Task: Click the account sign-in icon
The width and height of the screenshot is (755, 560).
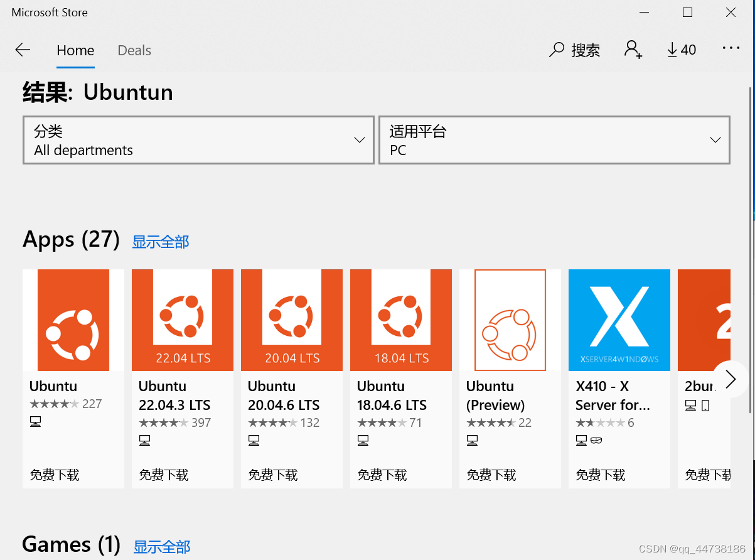Action: [633, 50]
